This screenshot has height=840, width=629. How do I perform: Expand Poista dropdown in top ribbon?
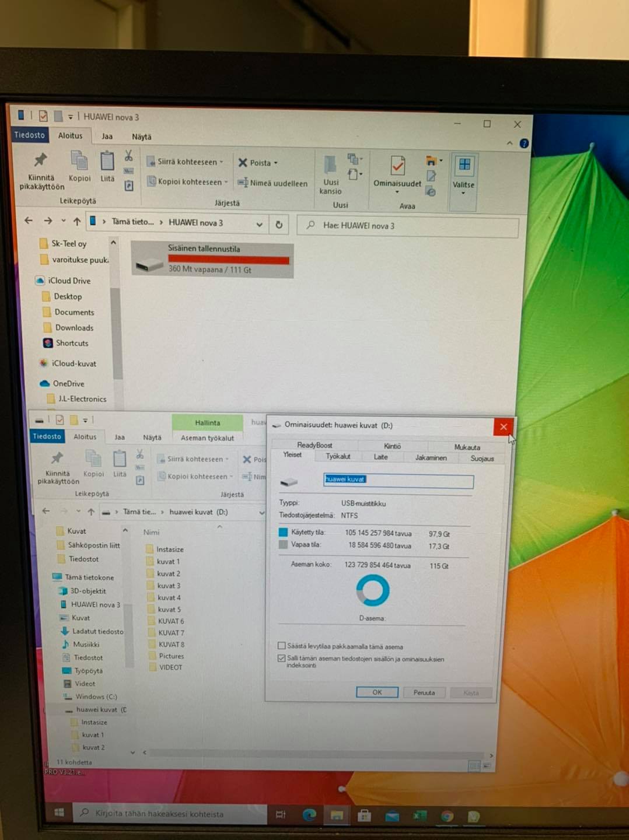276,163
